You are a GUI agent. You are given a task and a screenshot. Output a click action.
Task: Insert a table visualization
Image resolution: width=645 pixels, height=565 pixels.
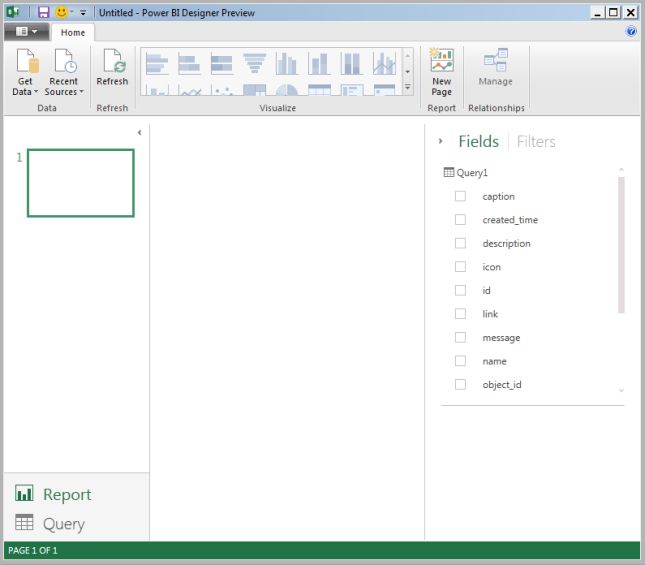click(x=319, y=90)
